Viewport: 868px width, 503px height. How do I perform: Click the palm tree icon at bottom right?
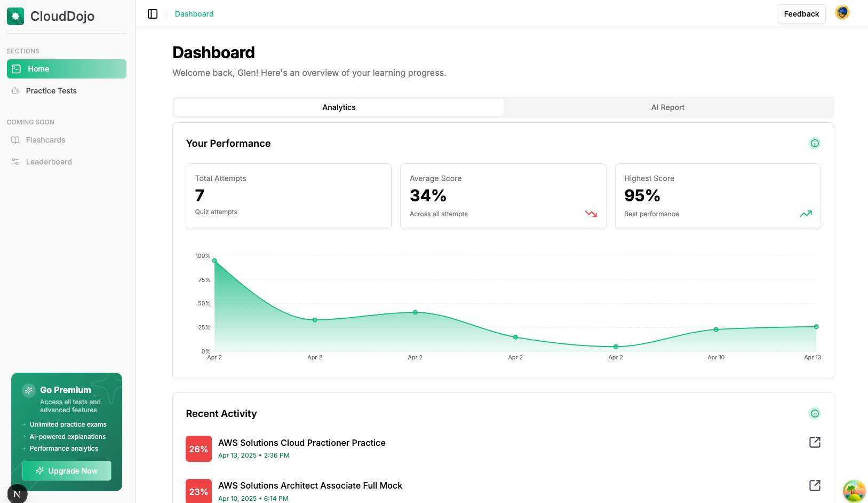click(x=854, y=491)
